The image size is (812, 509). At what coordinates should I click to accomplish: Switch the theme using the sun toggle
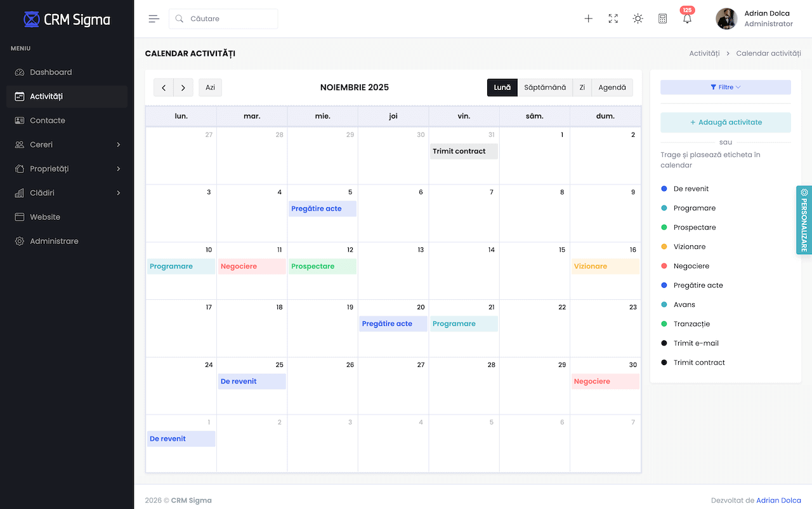tap(638, 18)
